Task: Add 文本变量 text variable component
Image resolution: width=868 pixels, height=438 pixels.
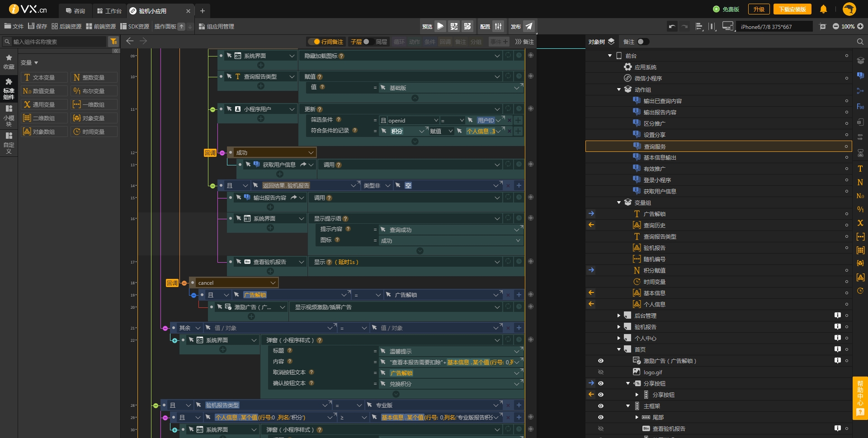Action: (x=44, y=77)
